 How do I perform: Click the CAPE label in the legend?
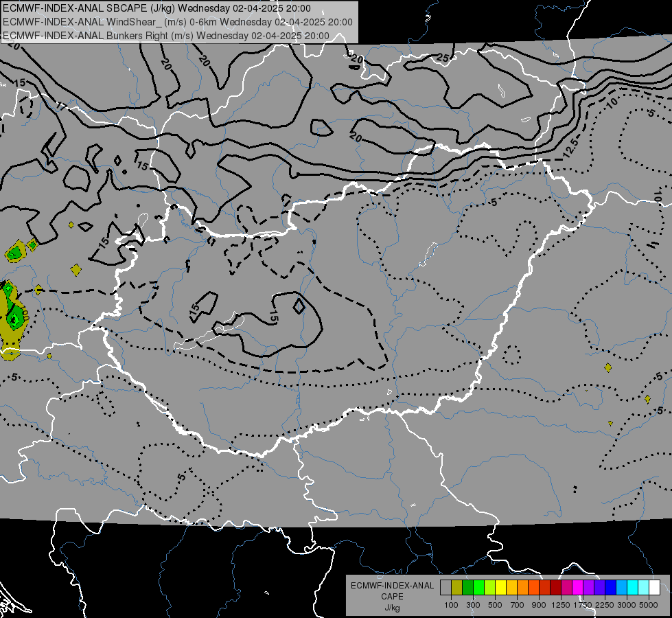point(392,597)
